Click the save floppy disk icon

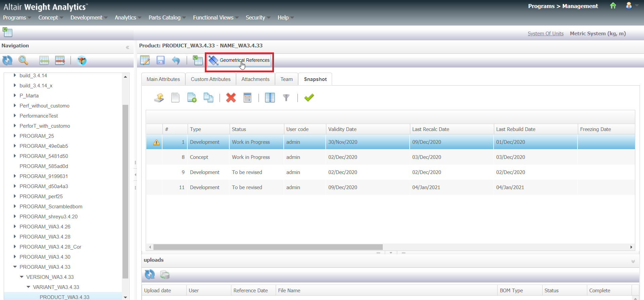(x=160, y=60)
